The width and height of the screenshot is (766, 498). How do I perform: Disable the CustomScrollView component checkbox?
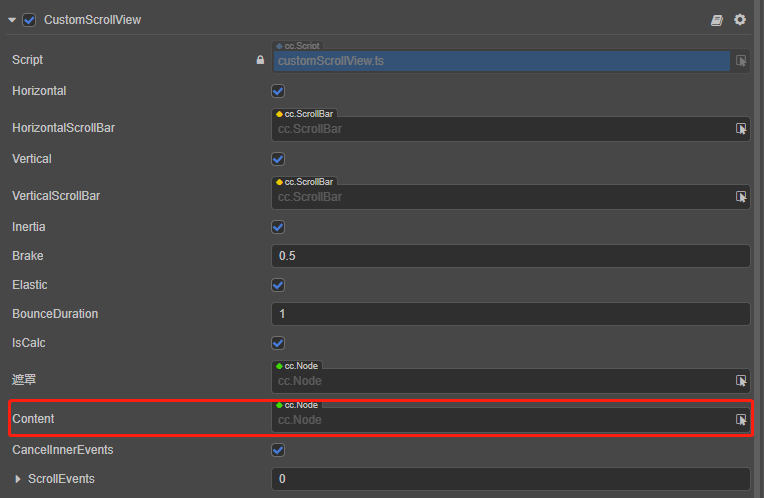coord(29,20)
